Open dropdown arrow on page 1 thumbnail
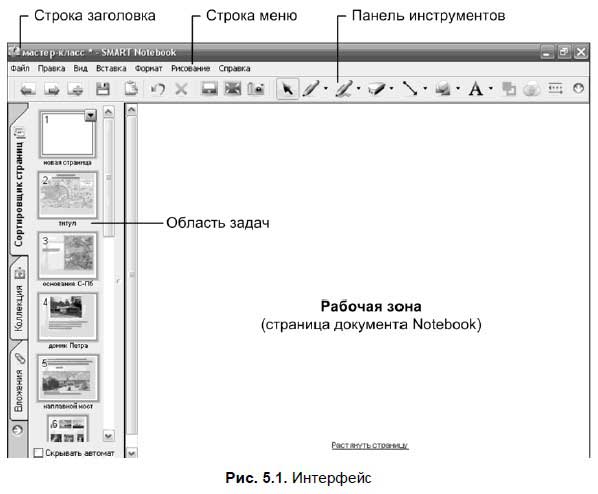 (90, 115)
